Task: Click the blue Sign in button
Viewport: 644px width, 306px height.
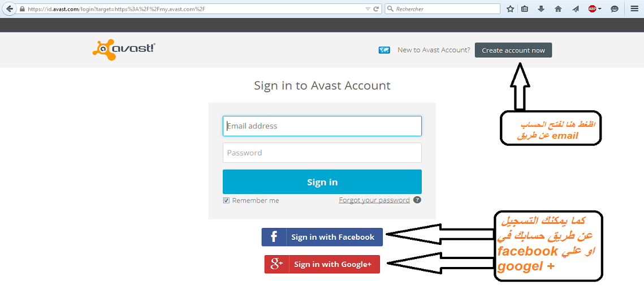Action: [x=322, y=182]
